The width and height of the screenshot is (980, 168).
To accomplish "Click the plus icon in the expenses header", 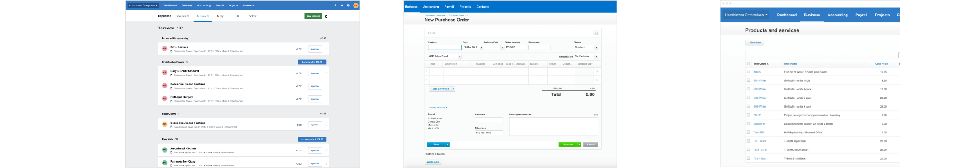I will pos(335,5).
